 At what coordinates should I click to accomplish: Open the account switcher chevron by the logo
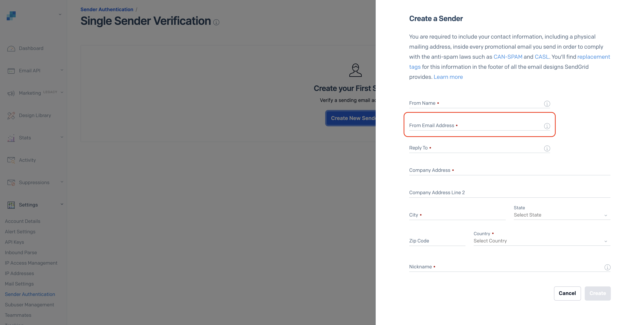click(60, 15)
